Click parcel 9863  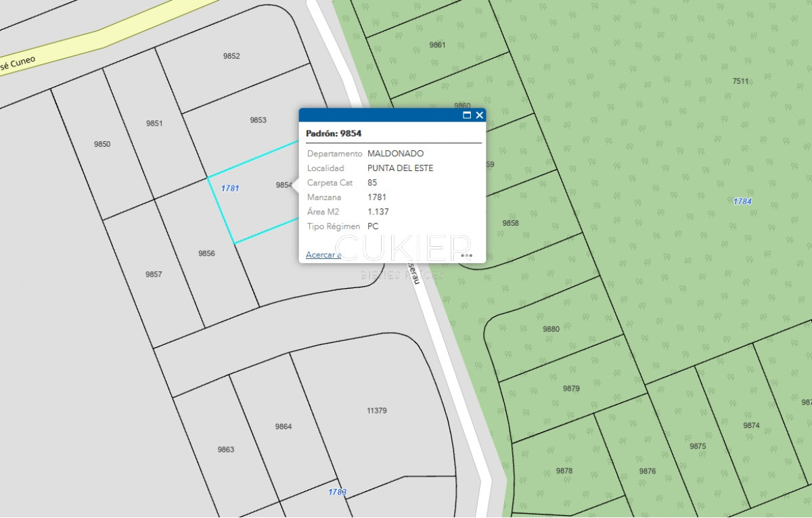point(225,448)
